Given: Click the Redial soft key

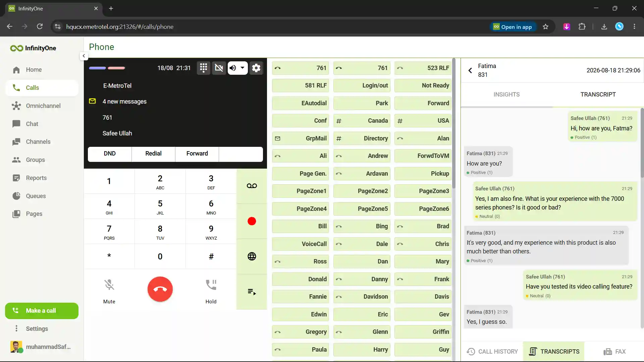Looking at the screenshot, I should (x=153, y=154).
